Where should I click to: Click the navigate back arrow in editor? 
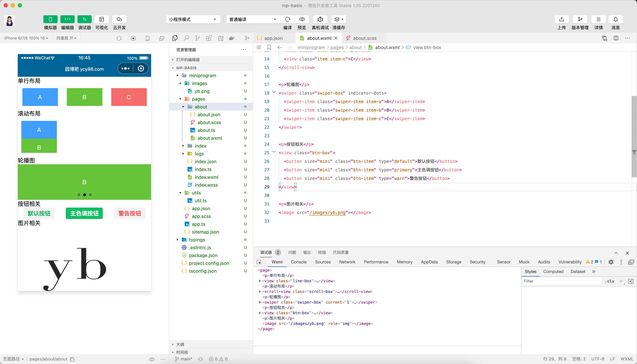tap(280, 47)
